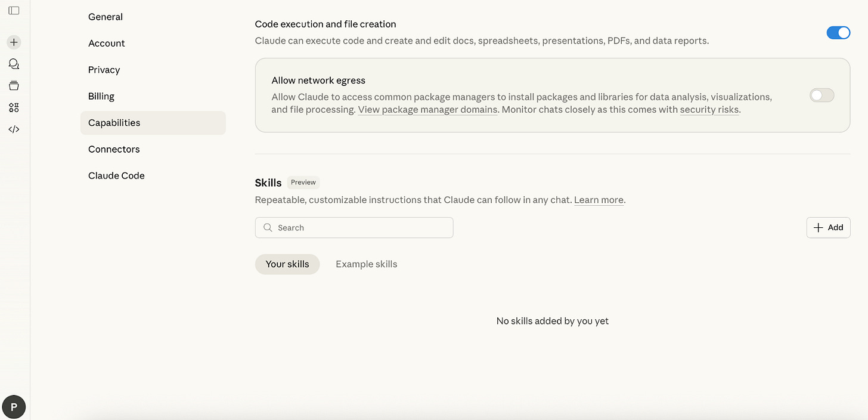This screenshot has height=420, width=868.
Task: Enable the Allow network egress toggle
Action: pos(821,95)
